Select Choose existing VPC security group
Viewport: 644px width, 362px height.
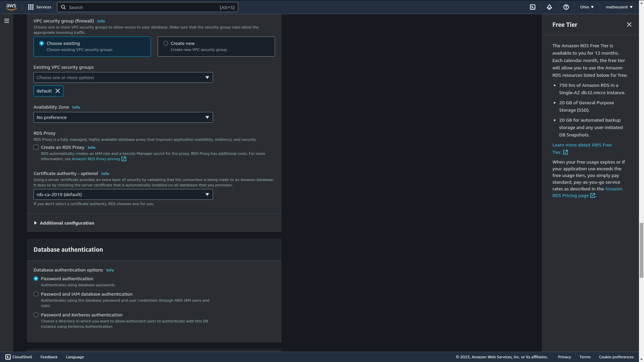42,43
